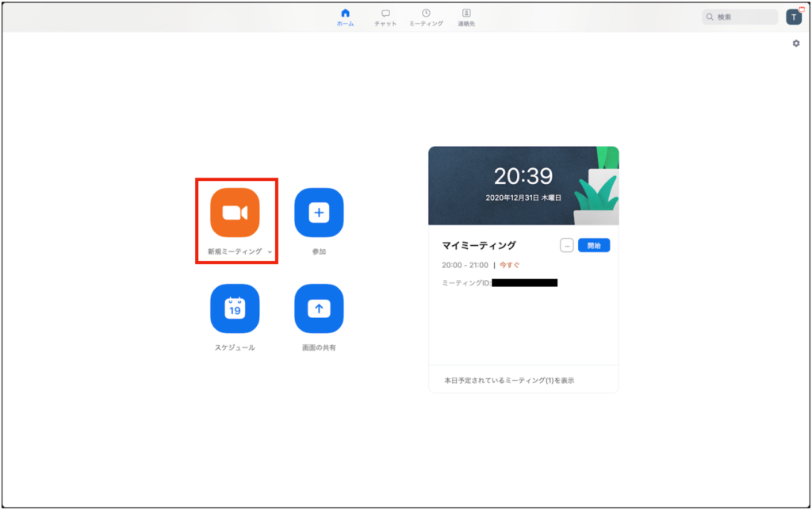Expand the chevron beside 新規ミーティング
The height and width of the screenshot is (510, 812).
click(270, 252)
